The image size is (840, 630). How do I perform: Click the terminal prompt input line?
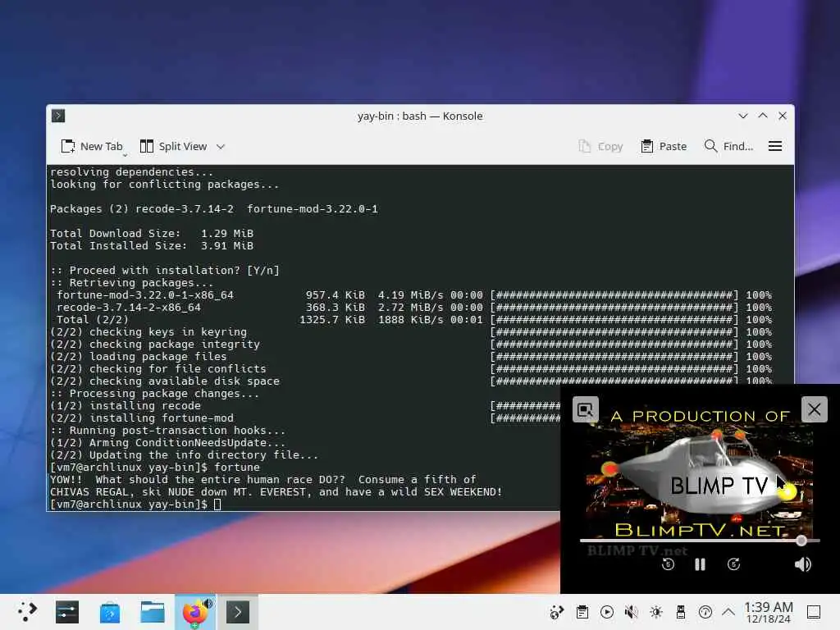(x=135, y=504)
